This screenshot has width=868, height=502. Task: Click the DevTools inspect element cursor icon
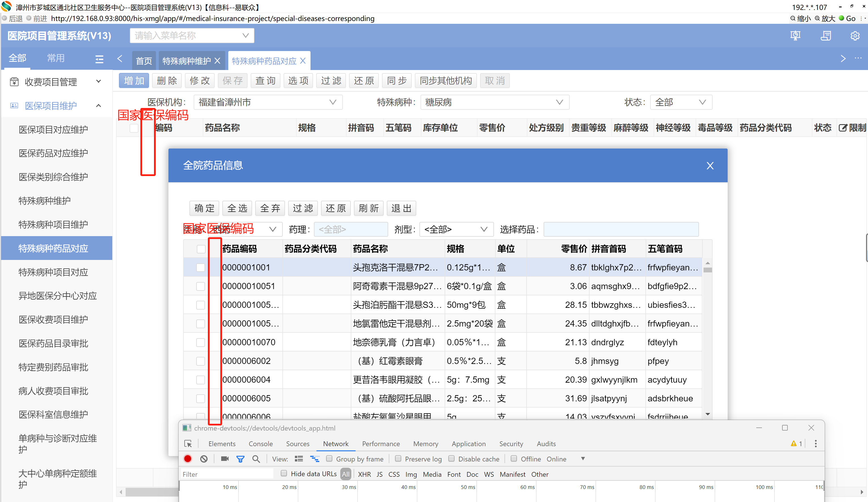point(188,444)
